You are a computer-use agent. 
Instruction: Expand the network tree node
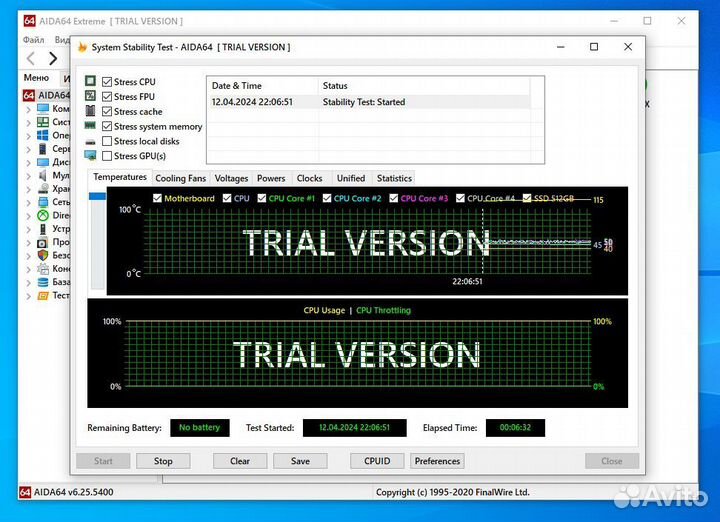tap(28, 202)
